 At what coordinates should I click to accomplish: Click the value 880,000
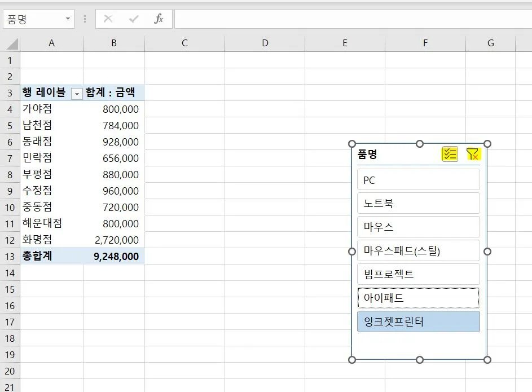point(120,175)
